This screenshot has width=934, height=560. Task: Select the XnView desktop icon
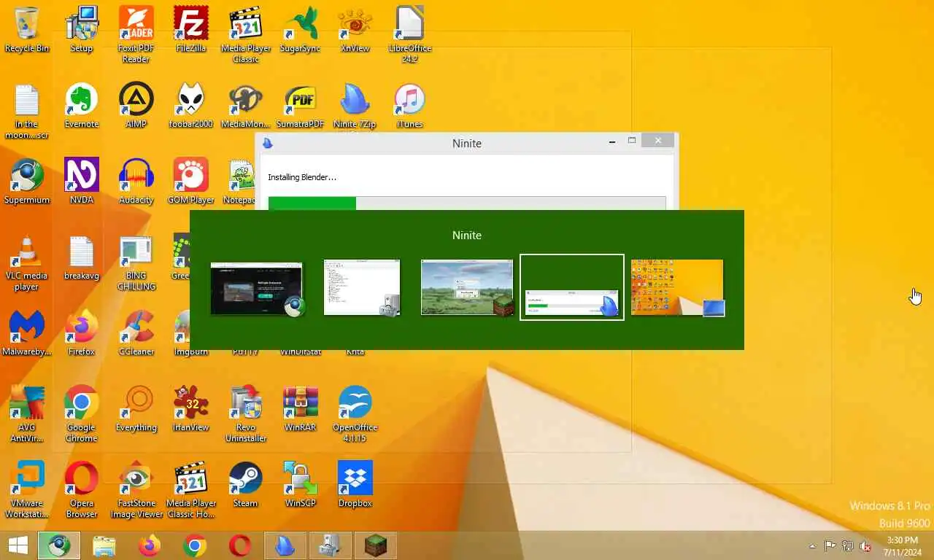(355, 29)
